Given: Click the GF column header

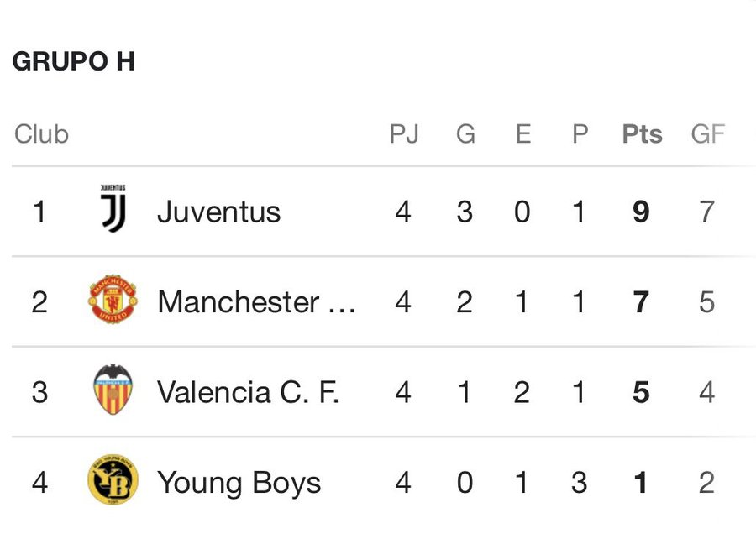Looking at the screenshot, I should pyautogui.click(x=707, y=134).
